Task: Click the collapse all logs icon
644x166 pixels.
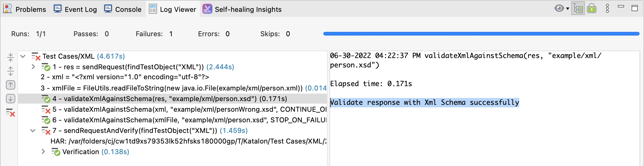Action: pos(11,57)
